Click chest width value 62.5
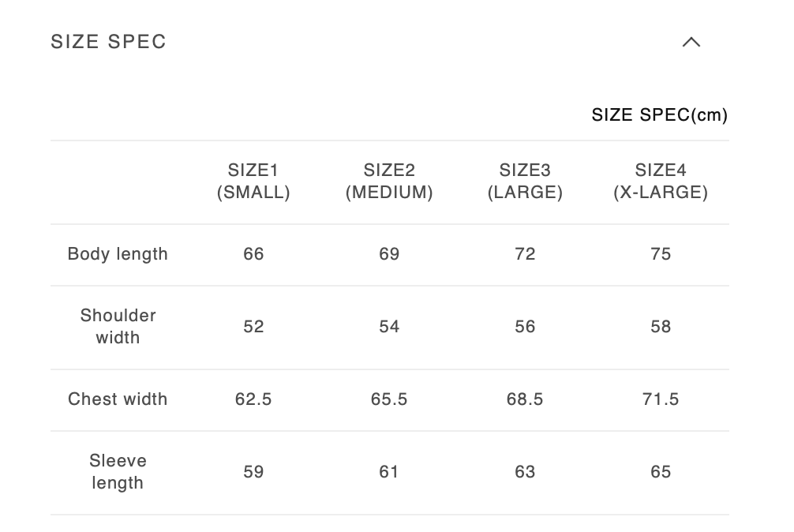Screen dimensions: 794x532 253,399
